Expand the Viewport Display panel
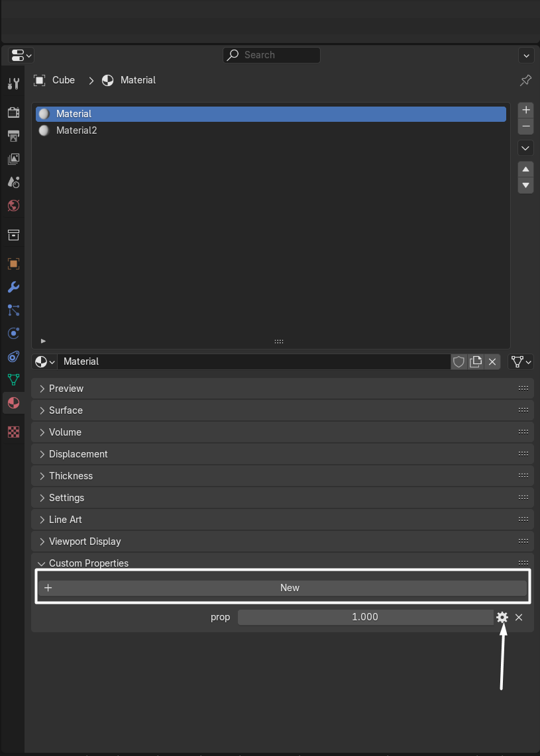540x756 pixels. point(85,542)
